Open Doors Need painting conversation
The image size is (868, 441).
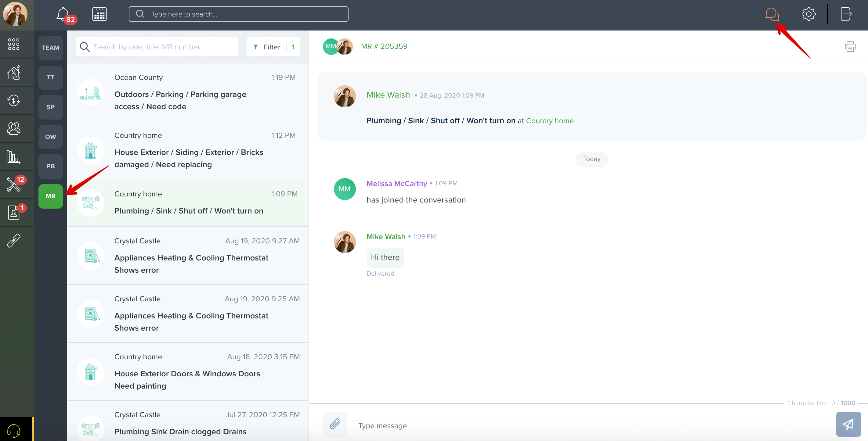(188, 371)
